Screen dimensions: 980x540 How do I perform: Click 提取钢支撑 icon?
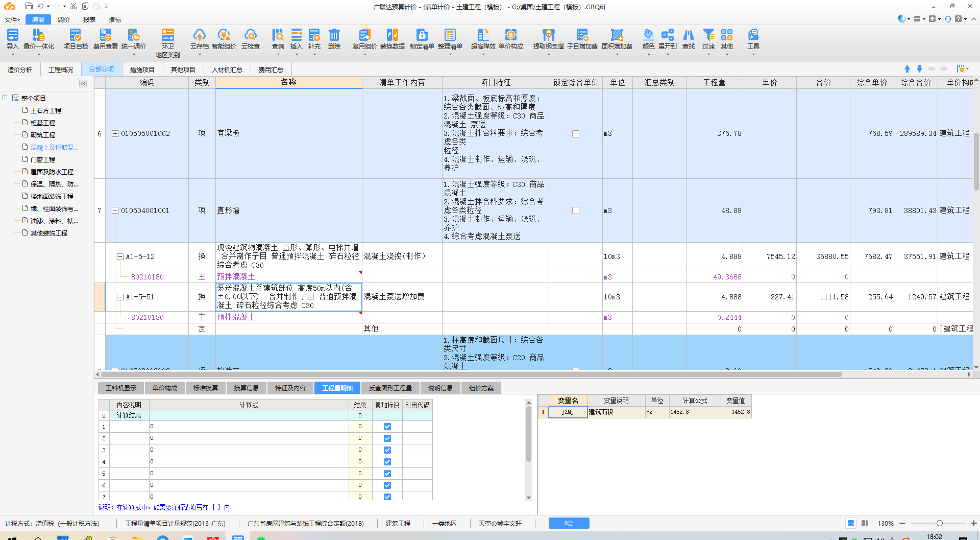(548, 39)
